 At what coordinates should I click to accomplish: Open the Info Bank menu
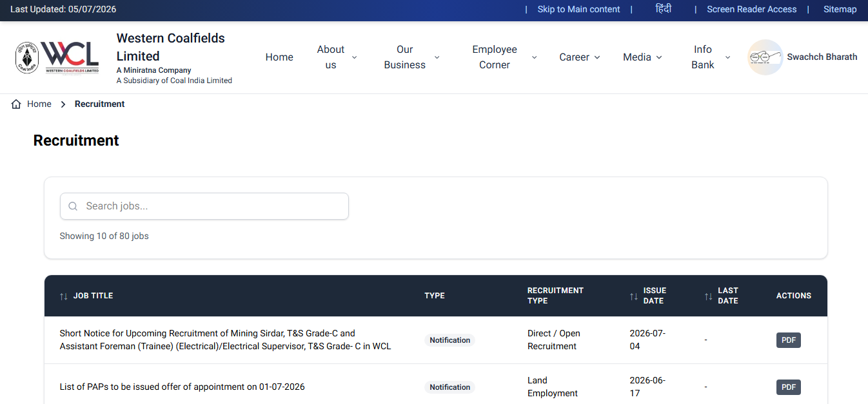pyautogui.click(x=703, y=57)
